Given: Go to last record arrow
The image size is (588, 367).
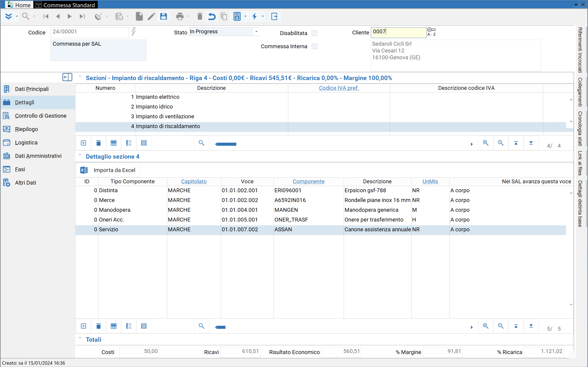Looking at the screenshot, I should [x=82, y=17].
